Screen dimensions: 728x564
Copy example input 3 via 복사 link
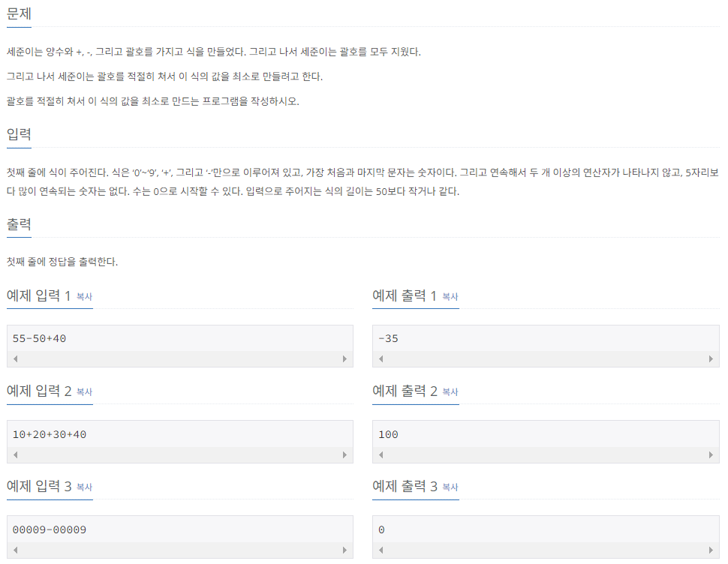[x=84, y=487]
